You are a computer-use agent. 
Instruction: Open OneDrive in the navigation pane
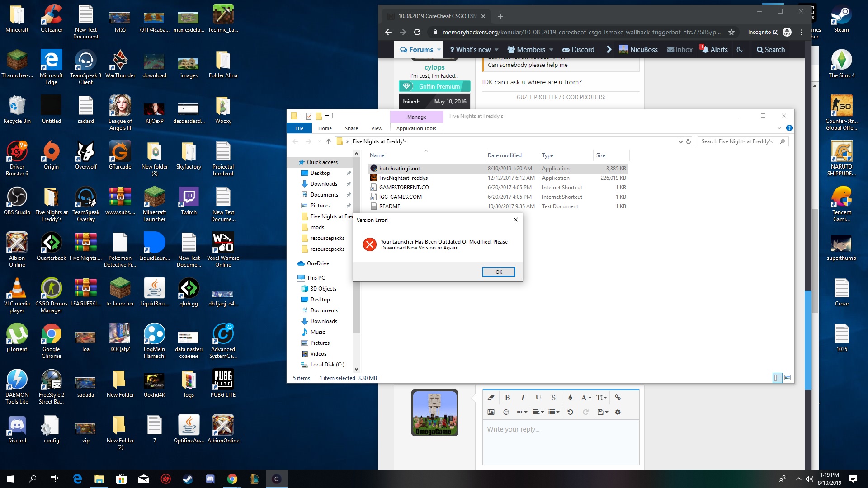(318, 263)
